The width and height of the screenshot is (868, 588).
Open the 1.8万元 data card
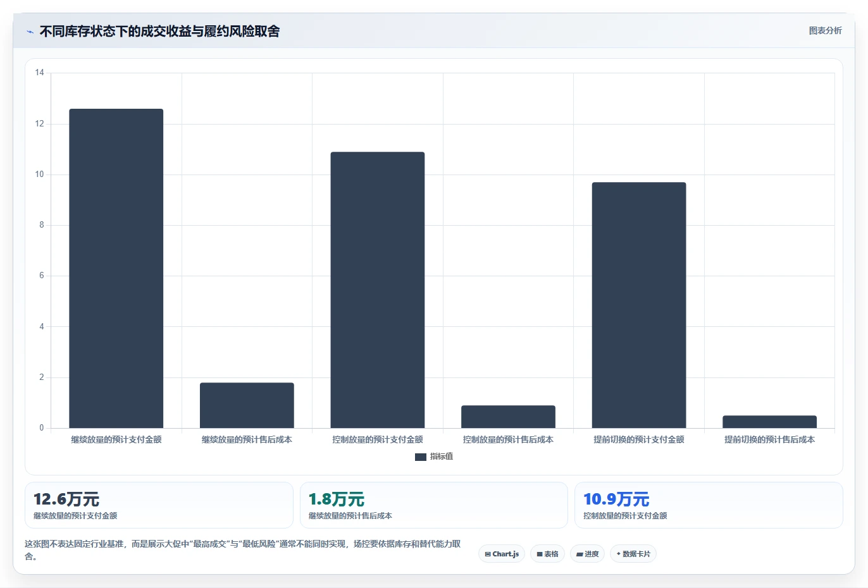click(433, 505)
